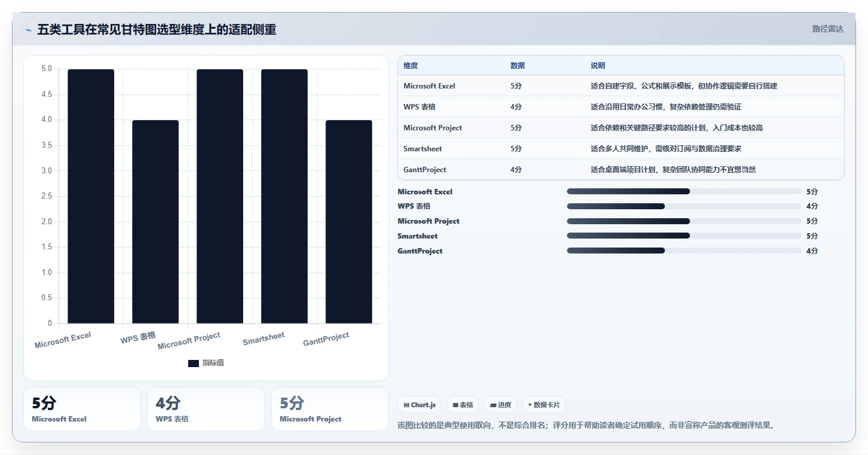The height and width of the screenshot is (455, 868).
Task: Select the WPS 表格 table row name
Action: [419, 107]
